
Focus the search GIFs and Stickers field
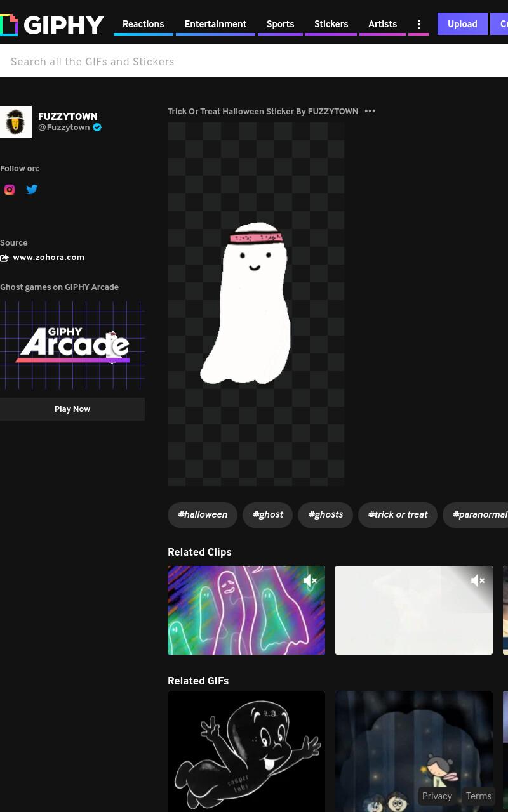pos(254,62)
